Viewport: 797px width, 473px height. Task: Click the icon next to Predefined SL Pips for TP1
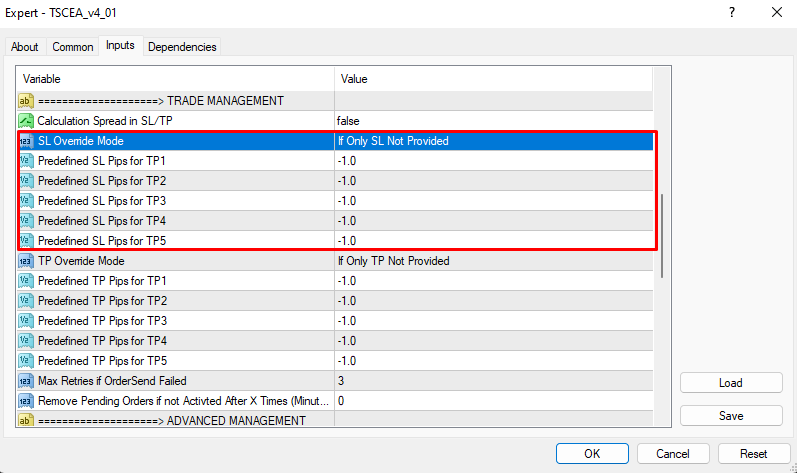tap(27, 161)
